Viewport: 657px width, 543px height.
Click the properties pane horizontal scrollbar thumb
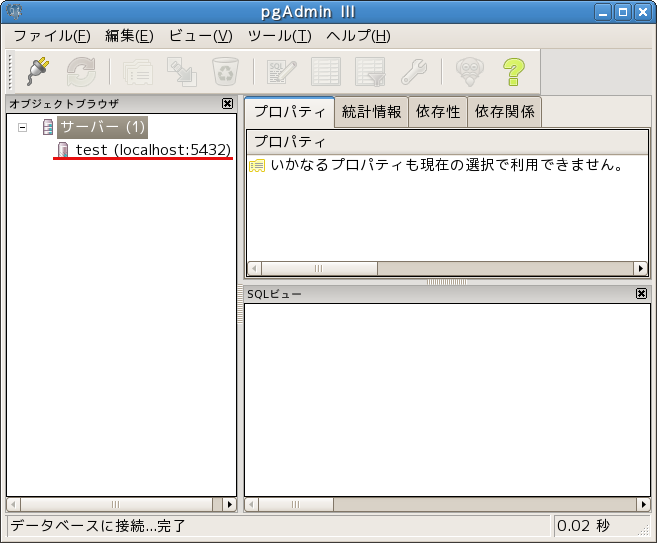(319, 268)
